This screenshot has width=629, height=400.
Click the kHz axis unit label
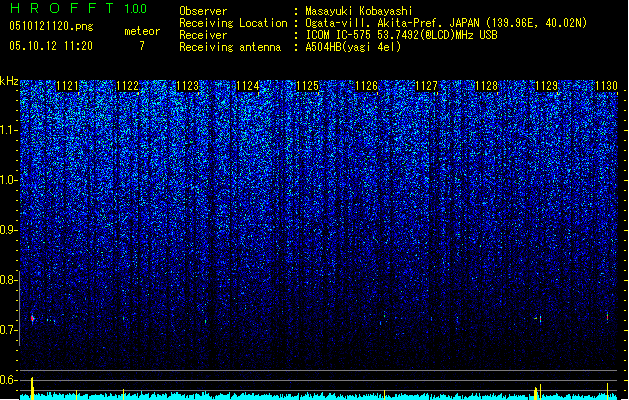pos(9,81)
